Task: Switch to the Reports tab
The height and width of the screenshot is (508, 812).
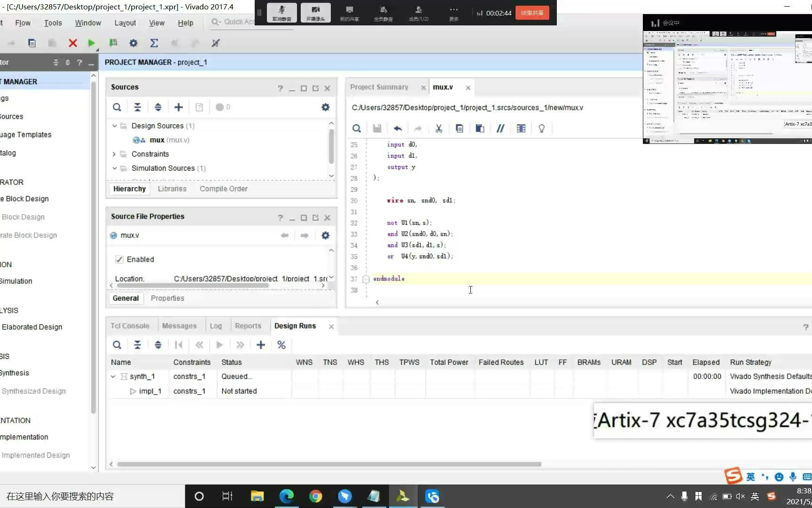Action: (x=248, y=326)
